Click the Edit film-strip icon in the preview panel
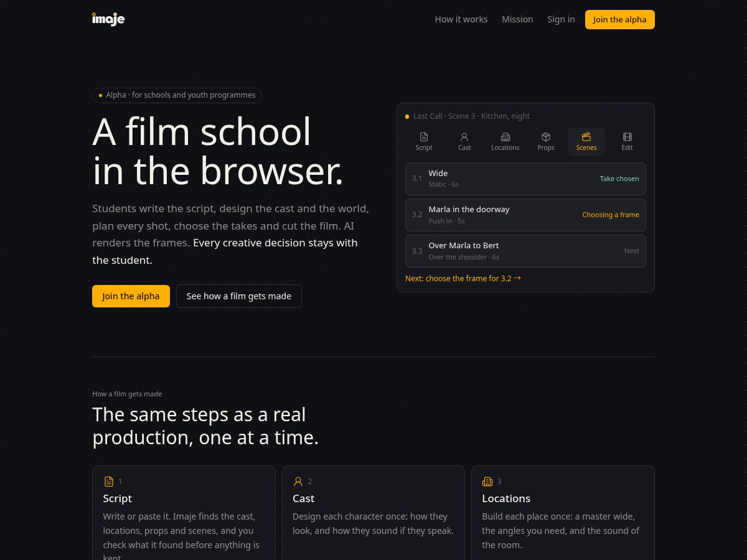Image resolution: width=747 pixels, height=560 pixels. 627,137
